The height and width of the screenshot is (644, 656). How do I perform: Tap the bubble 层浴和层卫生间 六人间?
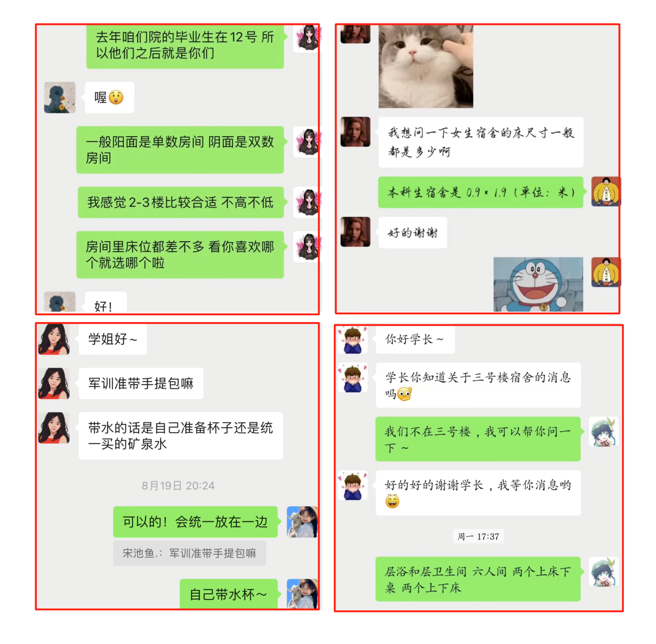click(x=478, y=579)
